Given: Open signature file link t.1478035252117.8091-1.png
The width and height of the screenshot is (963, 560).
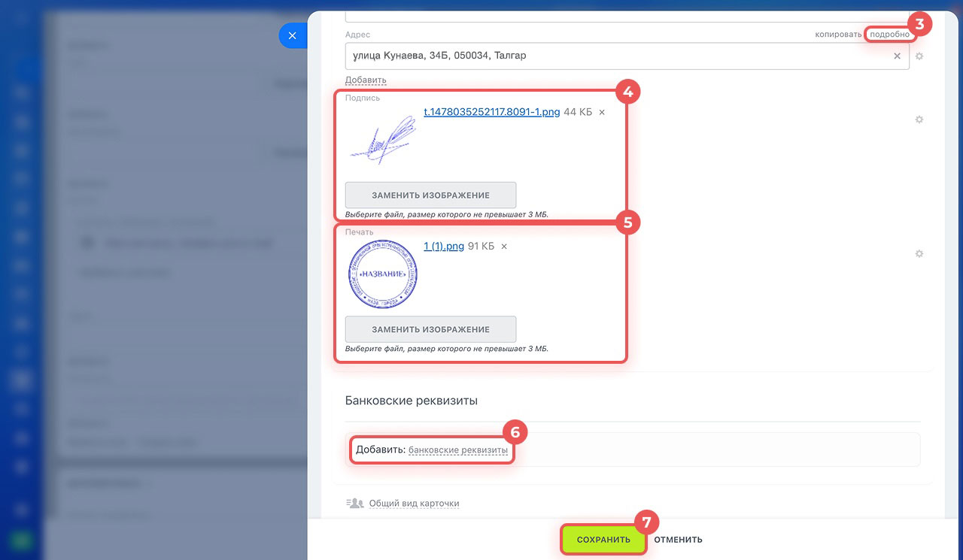Looking at the screenshot, I should (492, 112).
